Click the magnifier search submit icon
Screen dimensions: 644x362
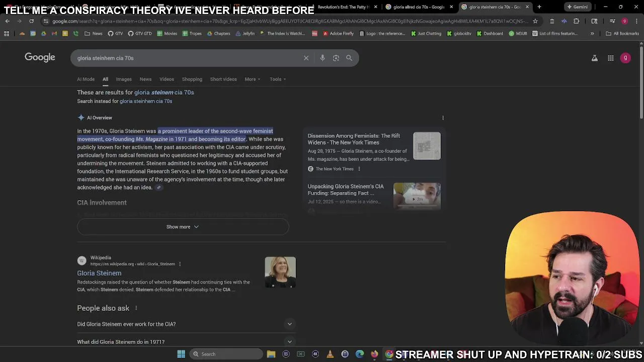tap(349, 58)
